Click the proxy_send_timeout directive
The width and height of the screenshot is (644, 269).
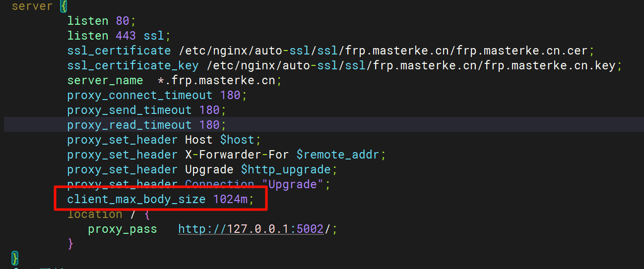pos(129,110)
